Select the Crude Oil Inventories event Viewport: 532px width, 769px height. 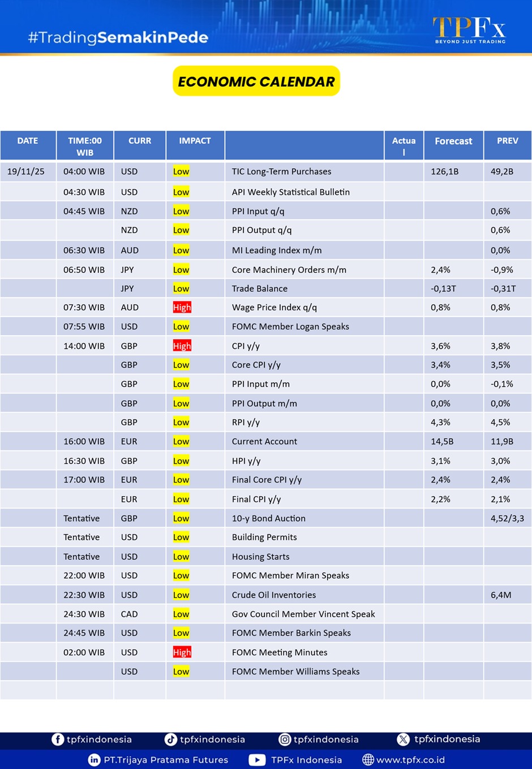(x=274, y=595)
